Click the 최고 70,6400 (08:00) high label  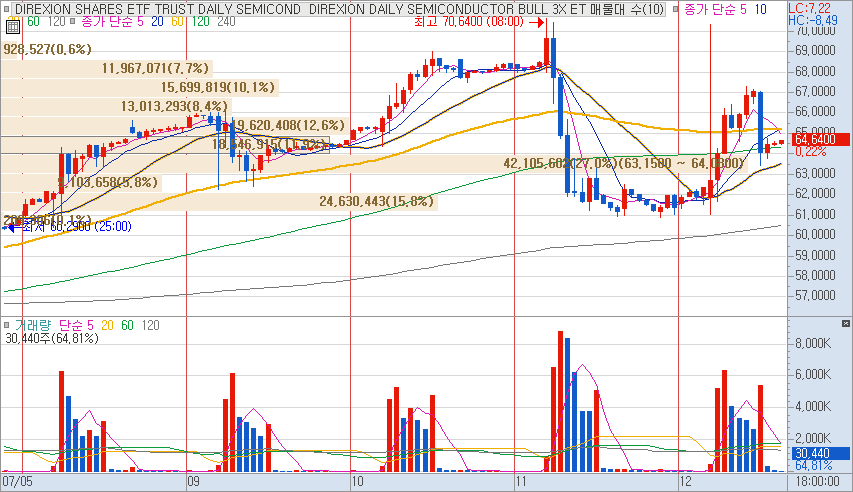[x=468, y=21]
